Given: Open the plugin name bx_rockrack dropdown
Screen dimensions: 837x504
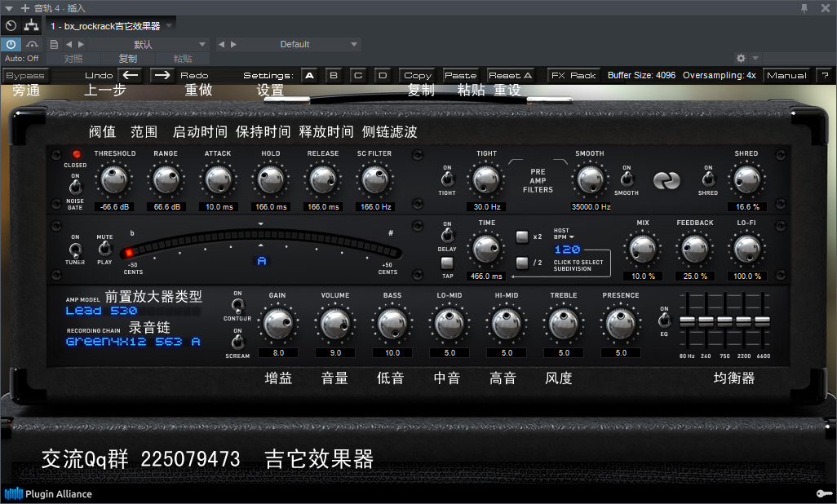Looking at the screenshot, I should point(111,25).
